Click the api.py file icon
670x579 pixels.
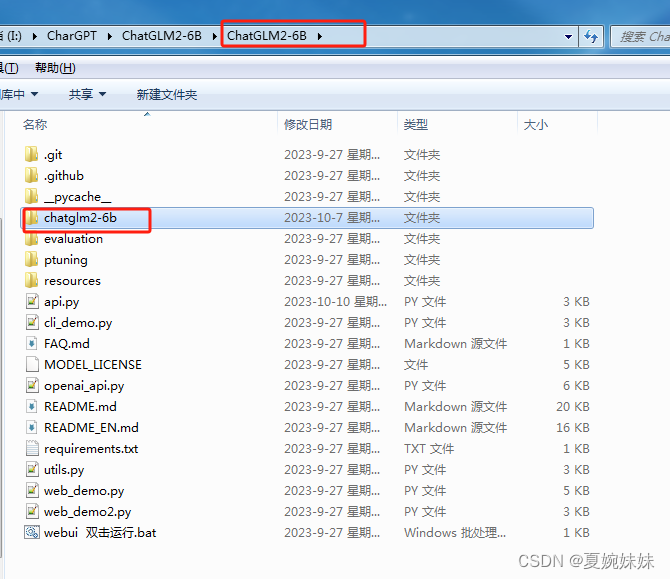[32, 301]
